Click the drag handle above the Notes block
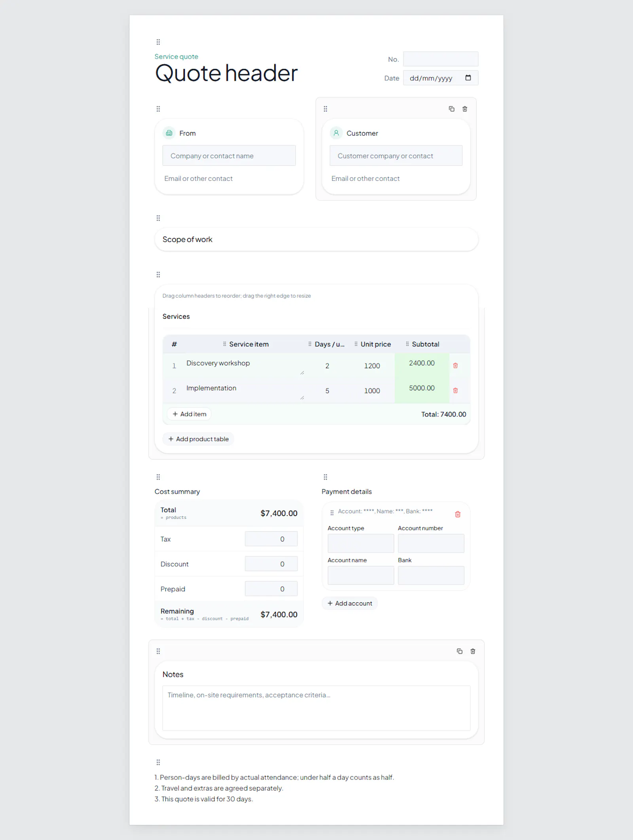Image resolution: width=633 pixels, height=840 pixels. click(x=158, y=651)
